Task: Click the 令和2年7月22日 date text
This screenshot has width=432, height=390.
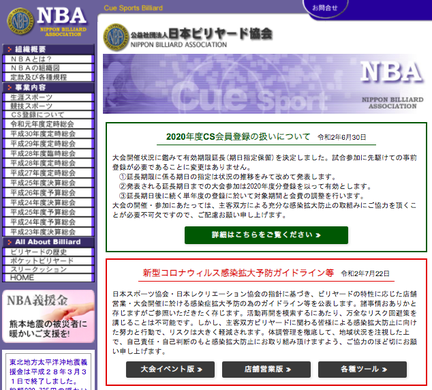Action: click(365, 274)
